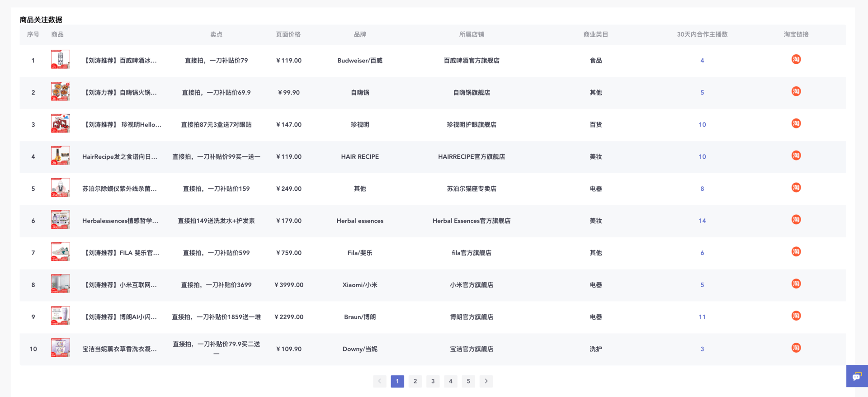Open Taobao link for Fila/斐乐 row
The image size is (868, 397).
[796, 252]
